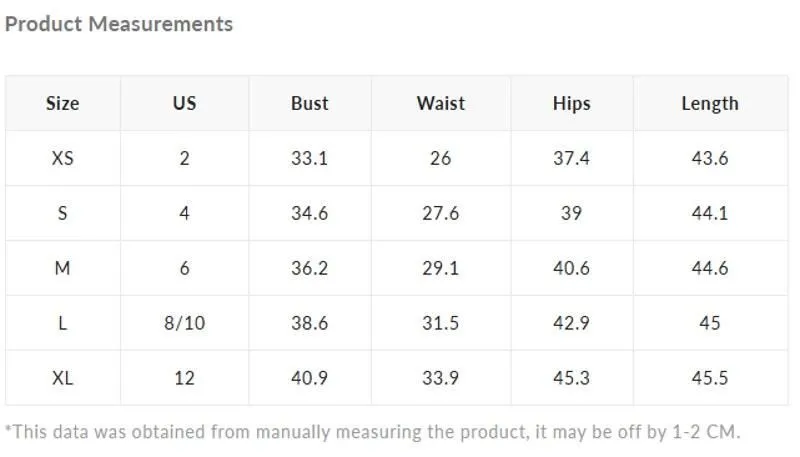Screen dimensions: 800x457
Task: Select the Length column header
Action: (x=710, y=104)
